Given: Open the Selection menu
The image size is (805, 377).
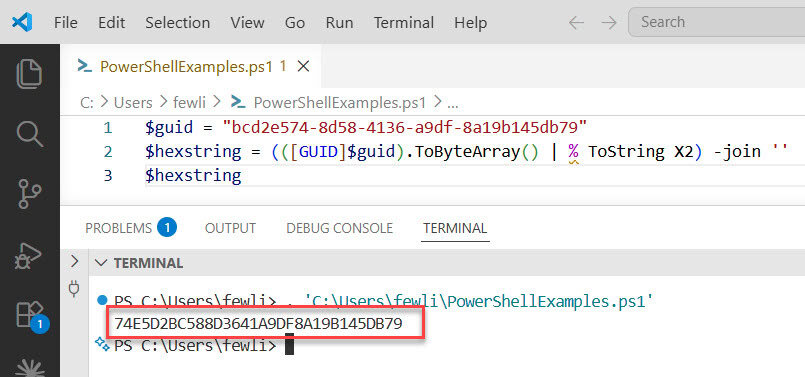Looking at the screenshot, I should pyautogui.click(x=177, y=23).
